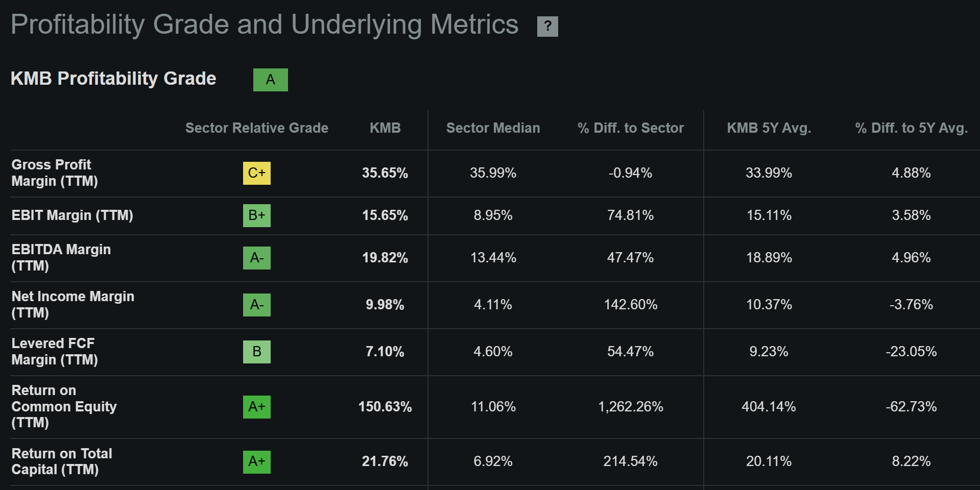Click the Sector Relative Grade header
This screenshot has width=980, height=490.
coord(257,128)
